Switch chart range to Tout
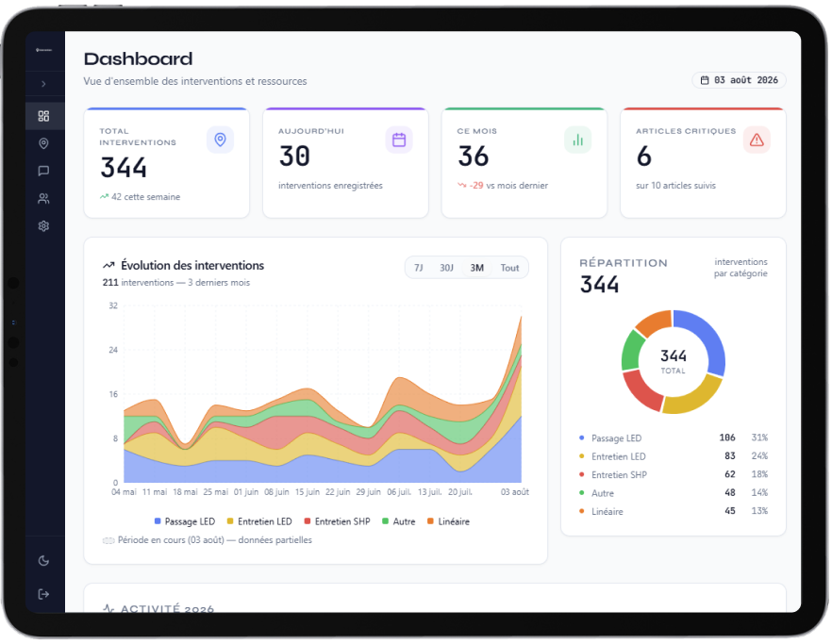 [510, 268]
